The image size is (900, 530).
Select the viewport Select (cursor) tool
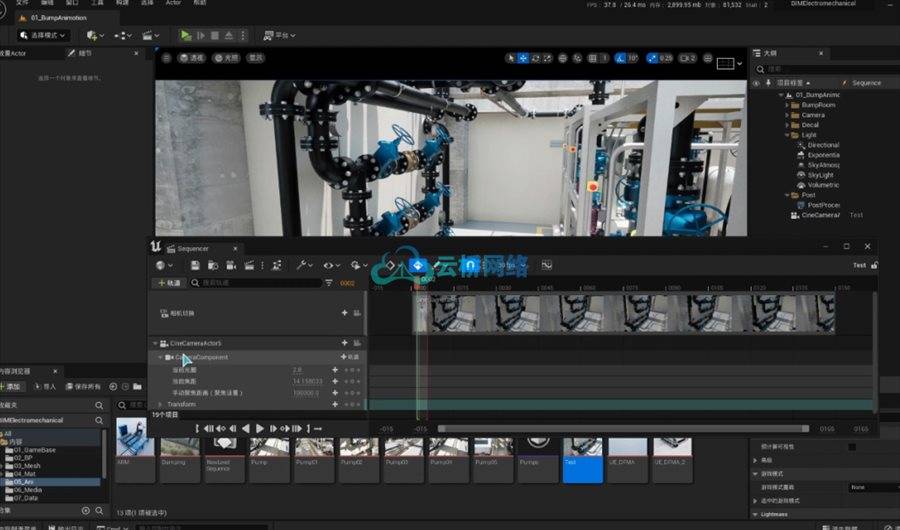click(511, 58)
